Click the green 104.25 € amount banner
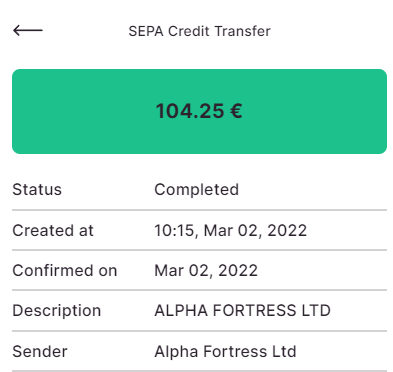 click(199, 111)
